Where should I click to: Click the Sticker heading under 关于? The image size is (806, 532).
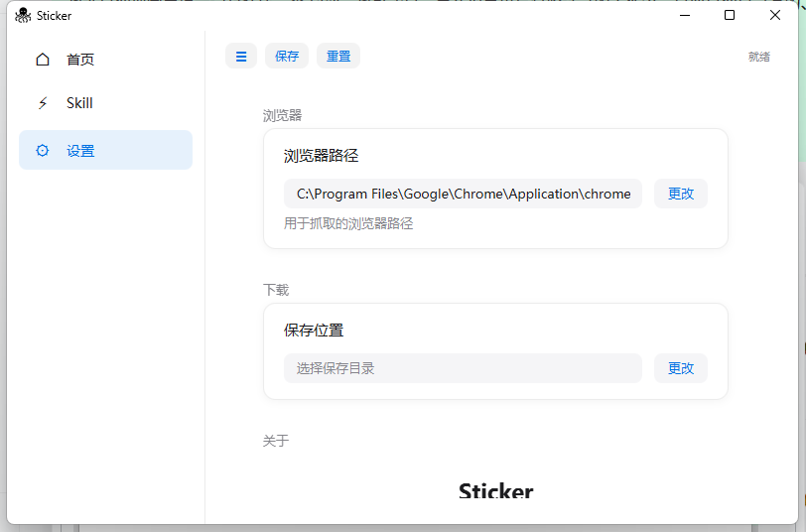coord(495,490)
